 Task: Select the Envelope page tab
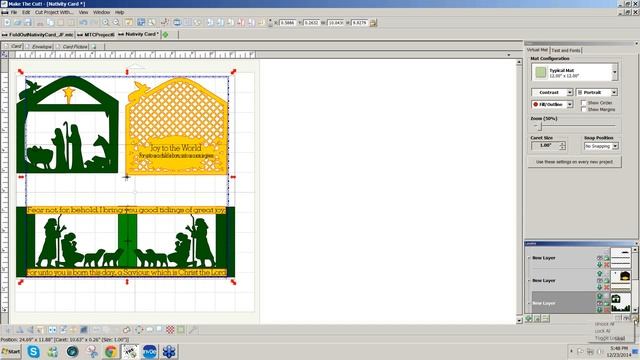pyautogui.click(x=40, y=47)
